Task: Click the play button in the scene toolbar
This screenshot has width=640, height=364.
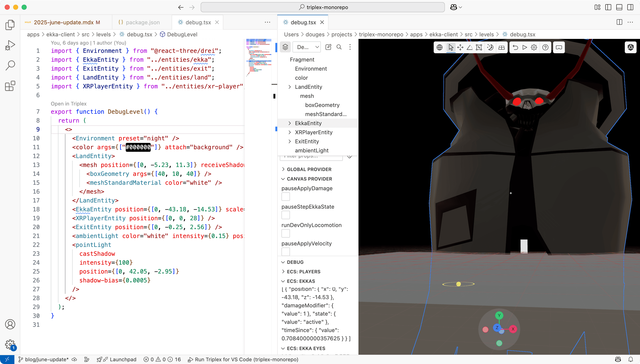Action: coord(525,47)
